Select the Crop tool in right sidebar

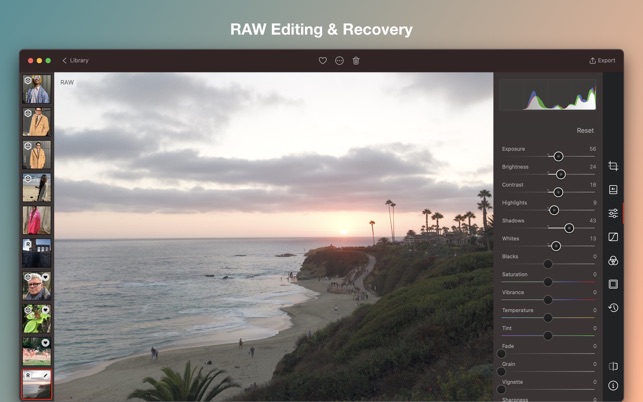(x=613, y=166)
